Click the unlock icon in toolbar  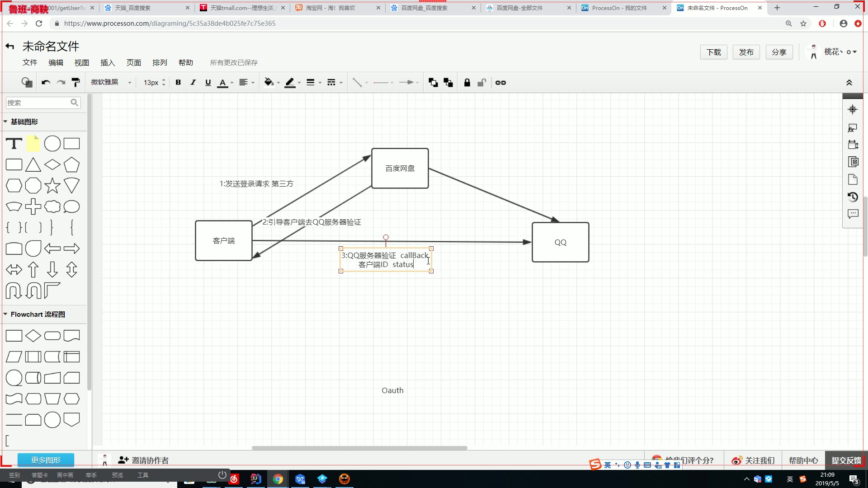pos(482,82)
